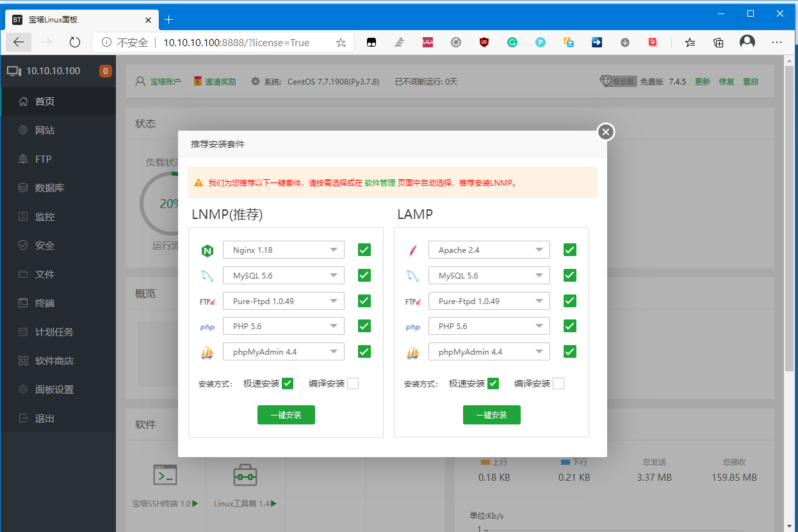Open 软件商店 in the sidebar
The height and width of the screenshot is (532, 798).
(x=58, y=360)
